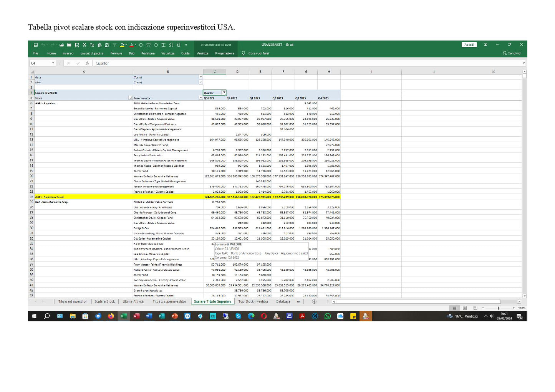Screen dimensions: 555x392
Task: Select column D header
Action: tap(237, 72)
